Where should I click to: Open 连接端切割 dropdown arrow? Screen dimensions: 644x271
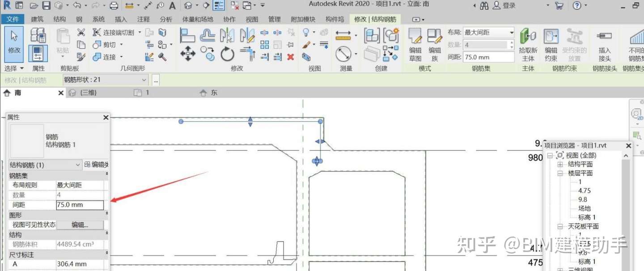140,32
